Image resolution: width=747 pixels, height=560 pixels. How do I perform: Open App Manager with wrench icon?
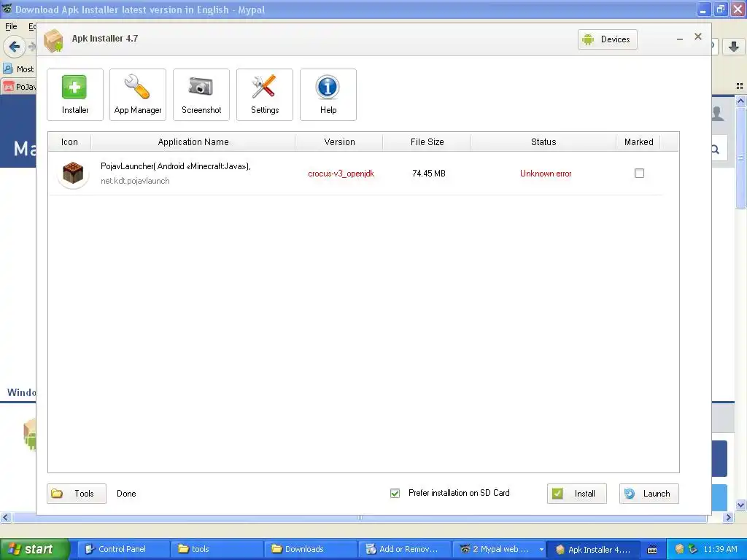tap(138, 95)
